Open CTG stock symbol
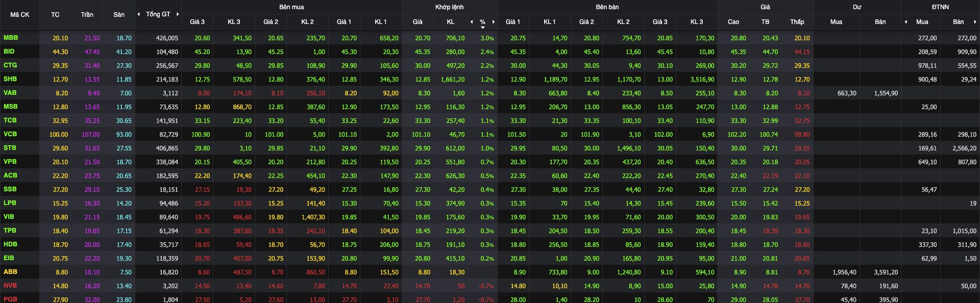 10,65
